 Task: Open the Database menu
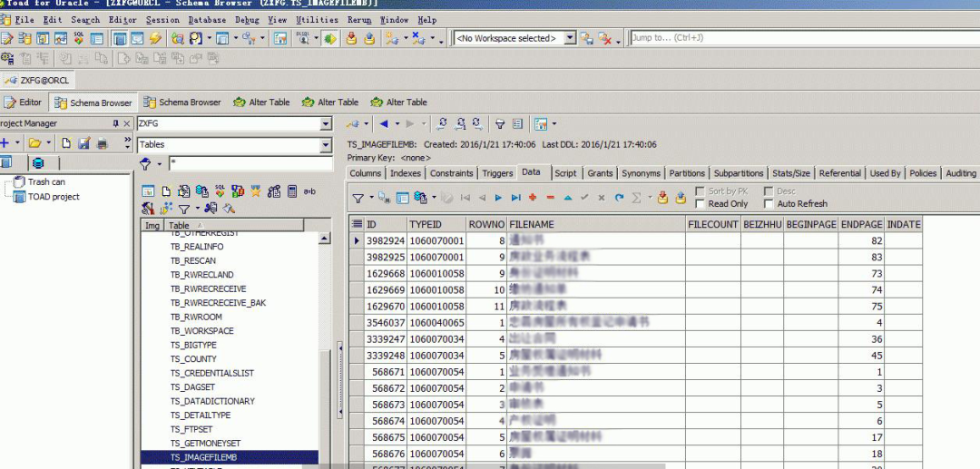[x=207, y=19]
